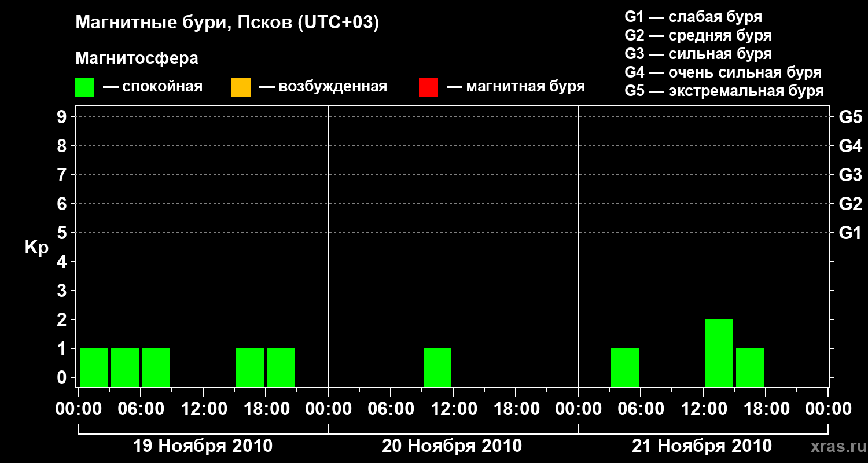Click the '— спокойная' legend label
Screen dimensions: 868x463
point(153,87)
